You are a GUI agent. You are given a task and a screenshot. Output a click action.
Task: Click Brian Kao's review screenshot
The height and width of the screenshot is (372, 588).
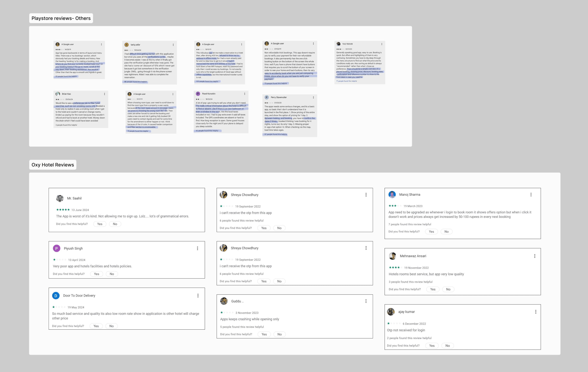pos(81,109)
